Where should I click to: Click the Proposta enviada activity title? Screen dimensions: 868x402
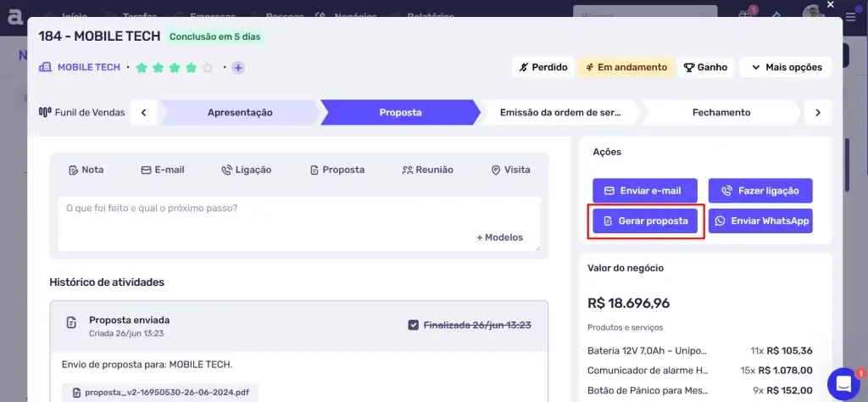pyautogui.click(x=130, y=320)
